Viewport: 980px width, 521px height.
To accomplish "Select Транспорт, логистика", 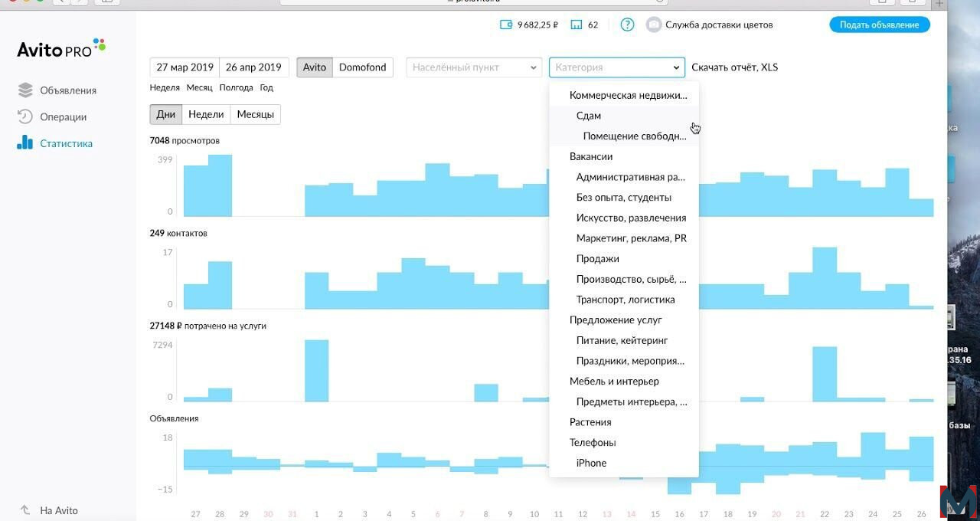I will pos(624,300).
